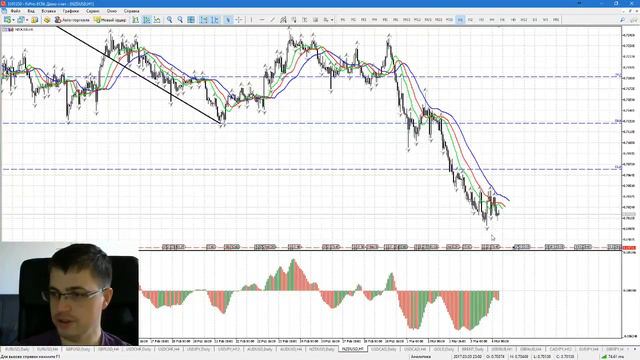Pick the horizontal line drawing tool

pos(262,20)
